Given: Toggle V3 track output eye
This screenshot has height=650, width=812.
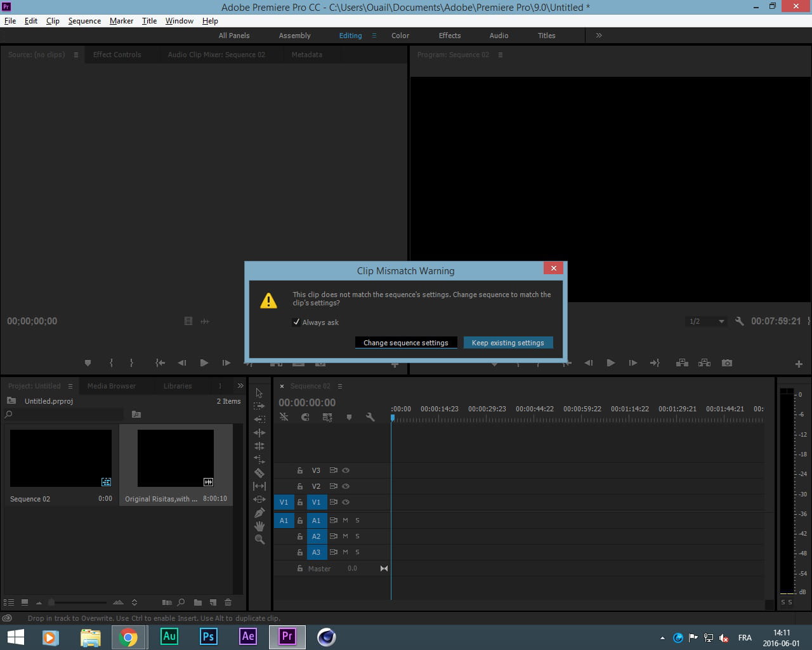Looking at the screenshot, I should (x=346, y=470).
